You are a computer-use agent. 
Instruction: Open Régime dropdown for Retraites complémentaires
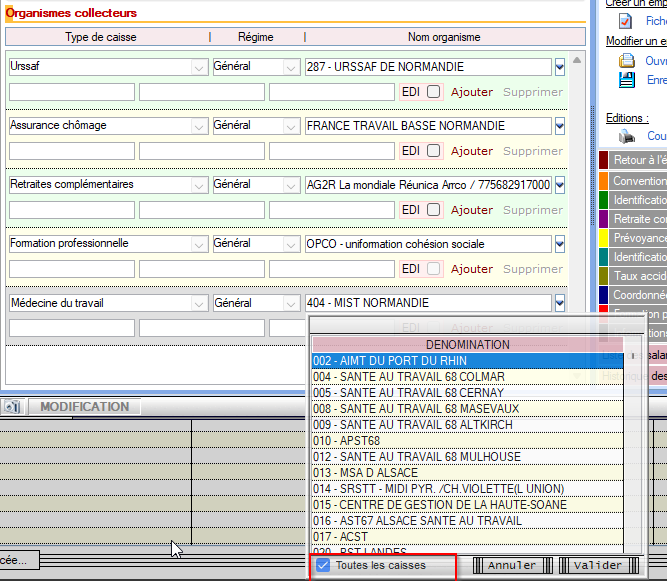[x=290, y=185]
